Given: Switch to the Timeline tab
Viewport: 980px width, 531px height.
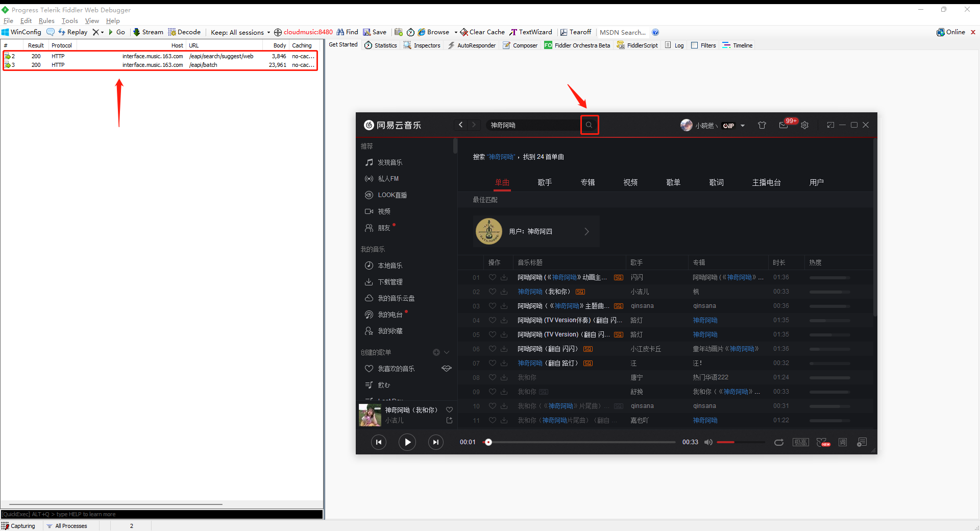Looking at the screenshot, I should (x=738, y=45).
